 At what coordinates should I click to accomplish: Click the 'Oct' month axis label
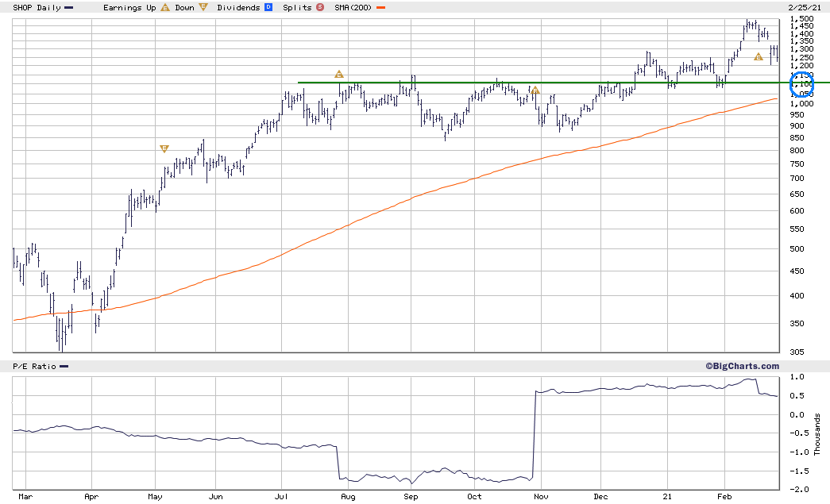[474, 496]
